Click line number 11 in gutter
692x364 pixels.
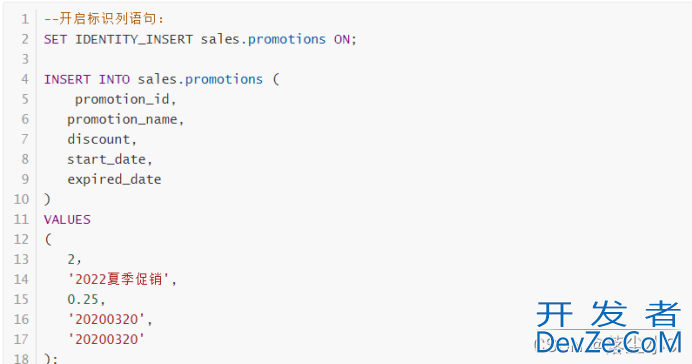pos(21,219)
